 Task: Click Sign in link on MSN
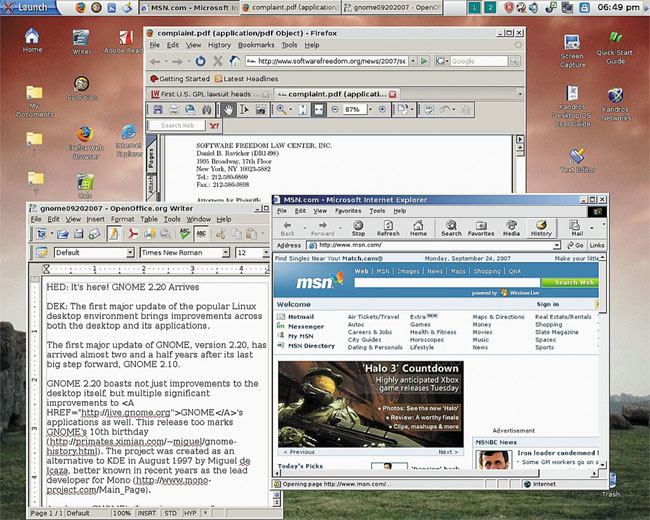click(548, 304)
